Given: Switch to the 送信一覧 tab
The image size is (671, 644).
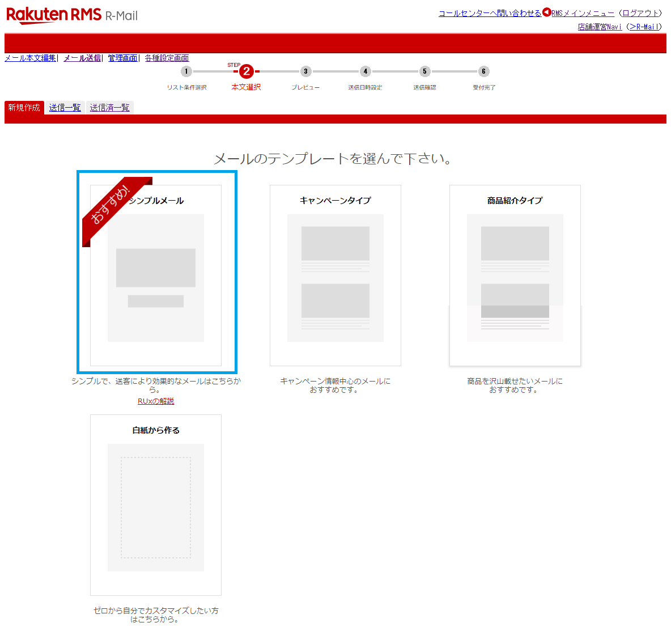Looking at the screenshot, I should tap(65, 108).
